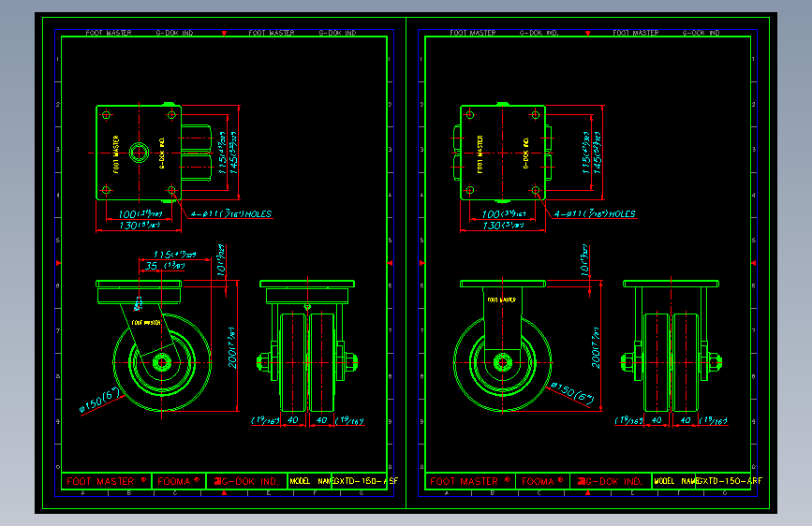812x526 pixels.
Task: Select FOOT MASTER in left sheet title block
Action: pos(100,481)
